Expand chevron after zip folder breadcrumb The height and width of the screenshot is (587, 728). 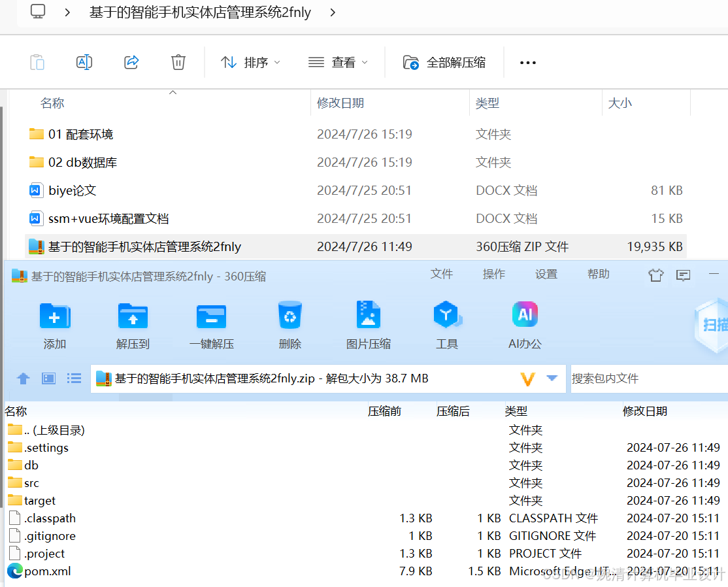click(x=333, y=12)
